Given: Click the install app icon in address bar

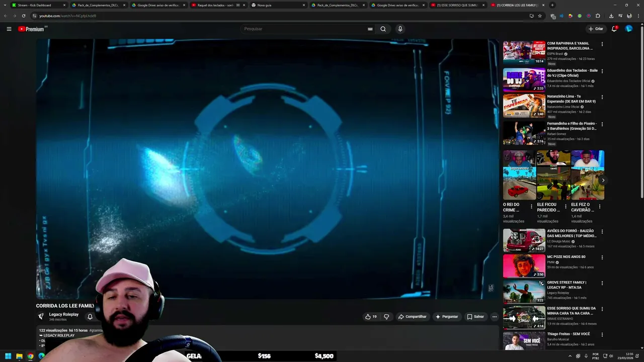Looking at the screenshot, I should 532,16.
